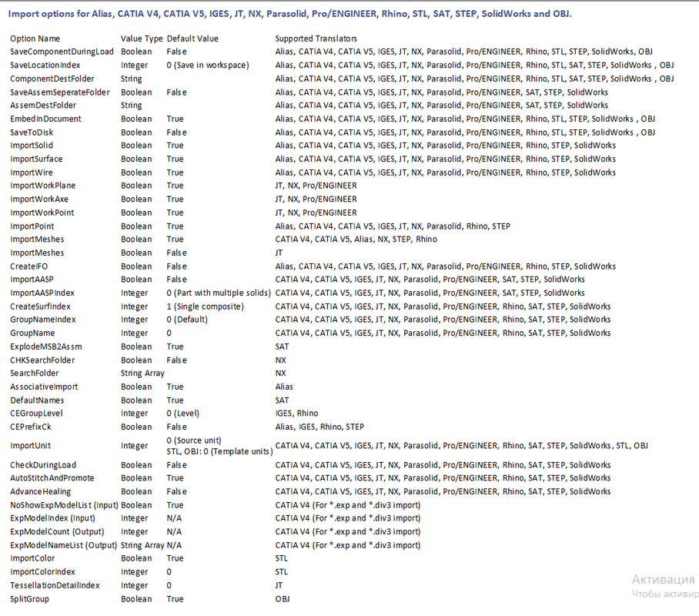
Task: Click the ImportColorIndex option name
Action: point(42,572)
